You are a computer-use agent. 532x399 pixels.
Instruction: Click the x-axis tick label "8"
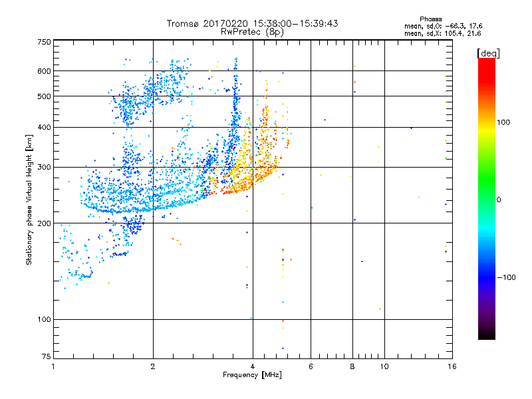click(352, 366)
